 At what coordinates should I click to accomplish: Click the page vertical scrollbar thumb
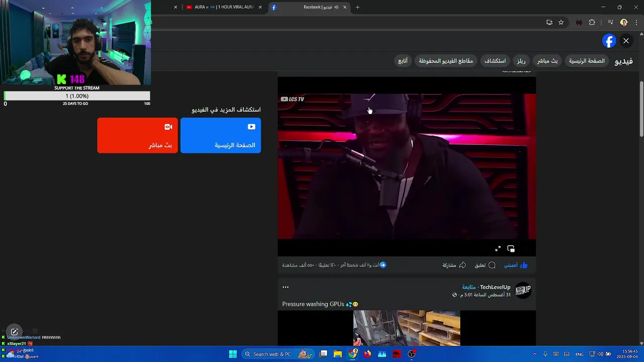coord(641,108)
